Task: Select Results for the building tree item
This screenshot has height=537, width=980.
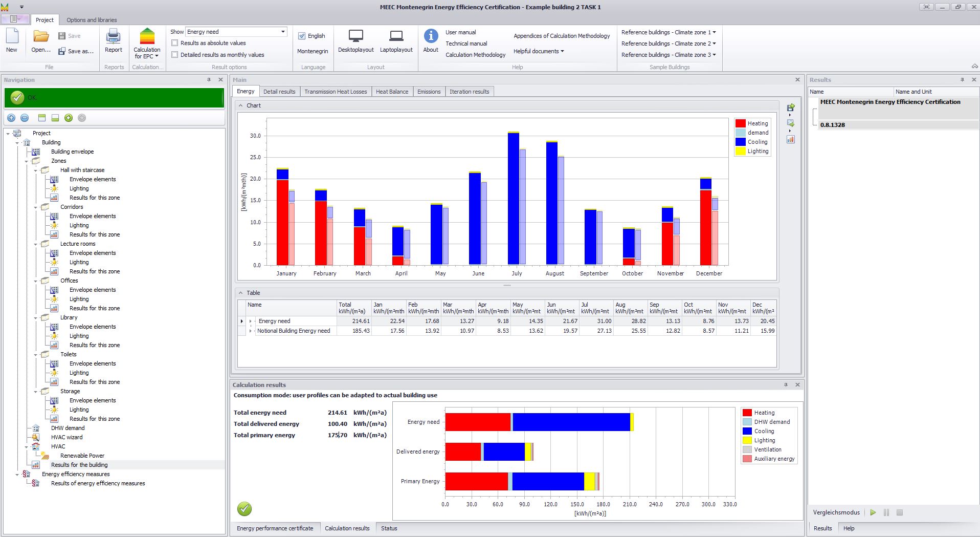Action: (x=79, y=465)
